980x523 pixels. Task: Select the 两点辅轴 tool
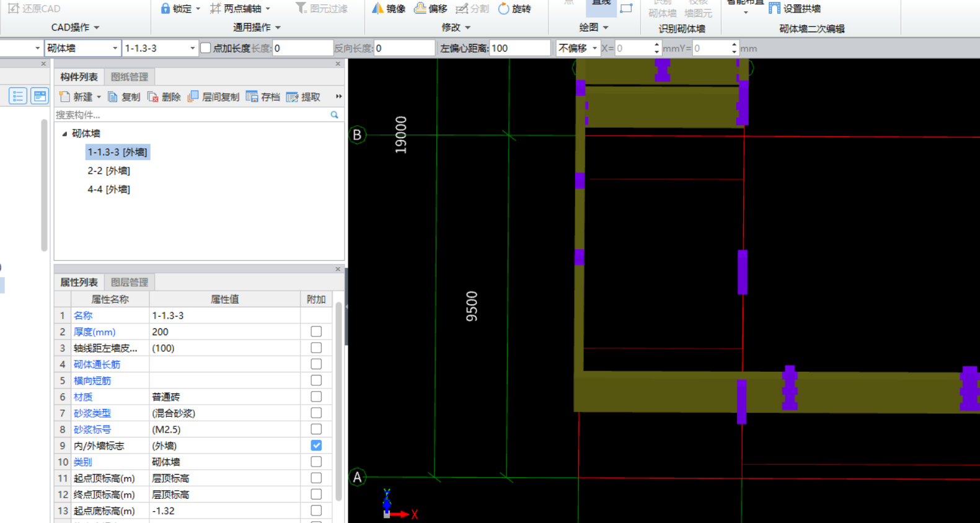(236, 9)
